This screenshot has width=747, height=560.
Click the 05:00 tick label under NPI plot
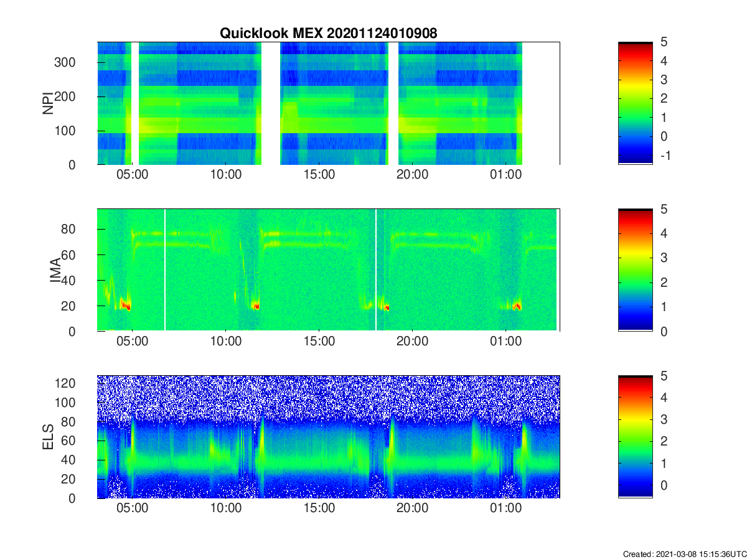[x=133, y=175]
